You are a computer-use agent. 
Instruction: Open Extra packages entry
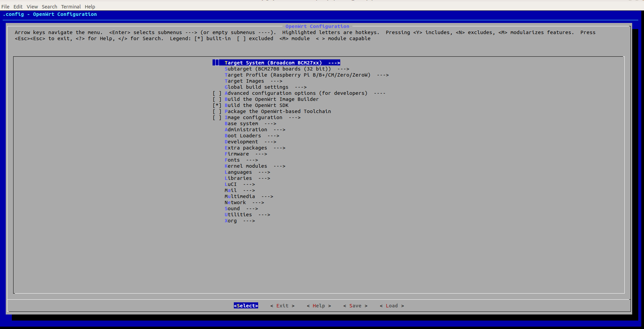pos(255,148)
